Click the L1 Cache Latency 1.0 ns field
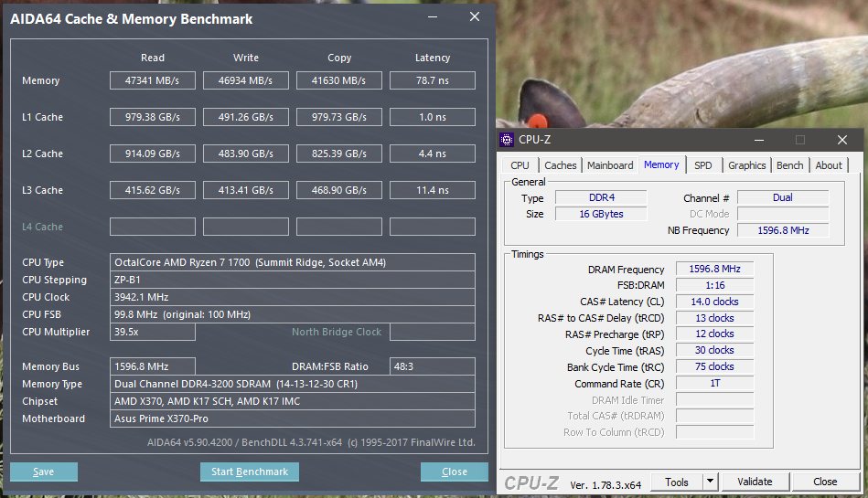 433,117
